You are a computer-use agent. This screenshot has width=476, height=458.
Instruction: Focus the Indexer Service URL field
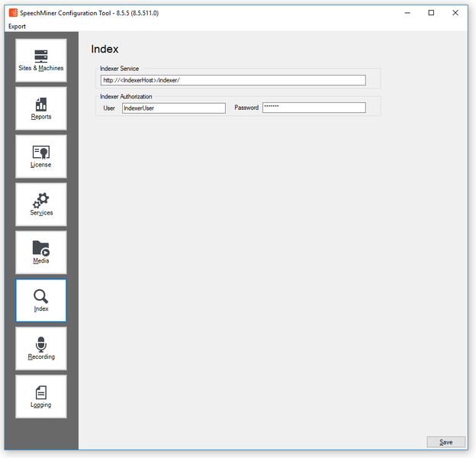[x=233, y=80]
